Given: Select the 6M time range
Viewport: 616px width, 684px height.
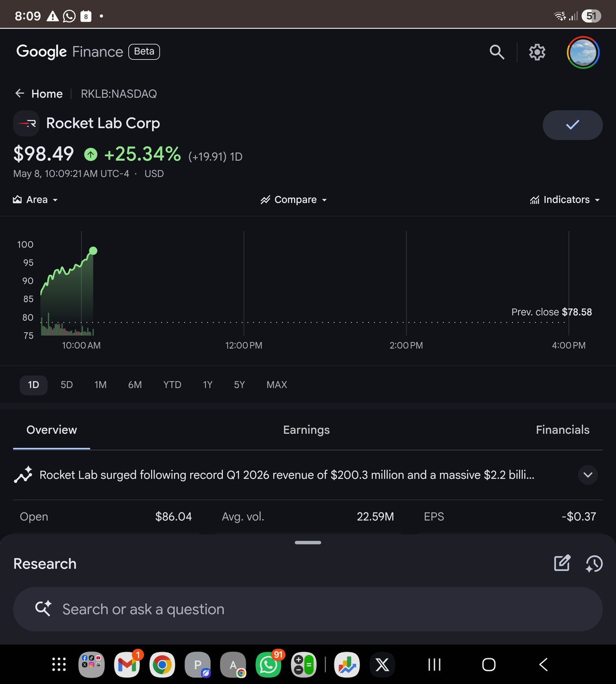Looking at the screenshot, I should point(134,385).
